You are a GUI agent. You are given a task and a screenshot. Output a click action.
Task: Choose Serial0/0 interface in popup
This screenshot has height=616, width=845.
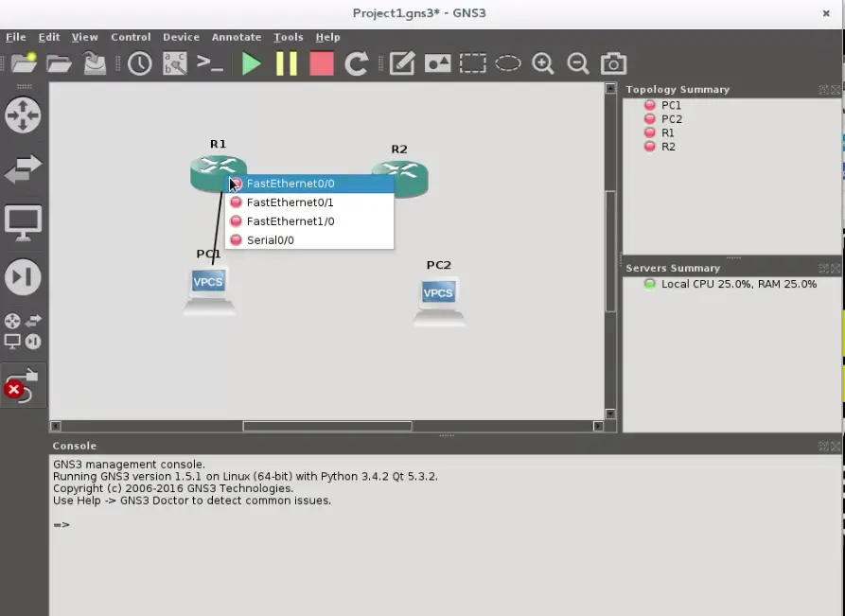point(309,240)
